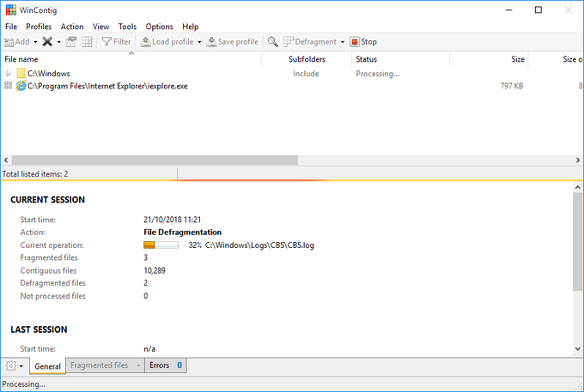Click the Filter toolbar button
This screenshot has width=584, height=392.
(116, 42)
